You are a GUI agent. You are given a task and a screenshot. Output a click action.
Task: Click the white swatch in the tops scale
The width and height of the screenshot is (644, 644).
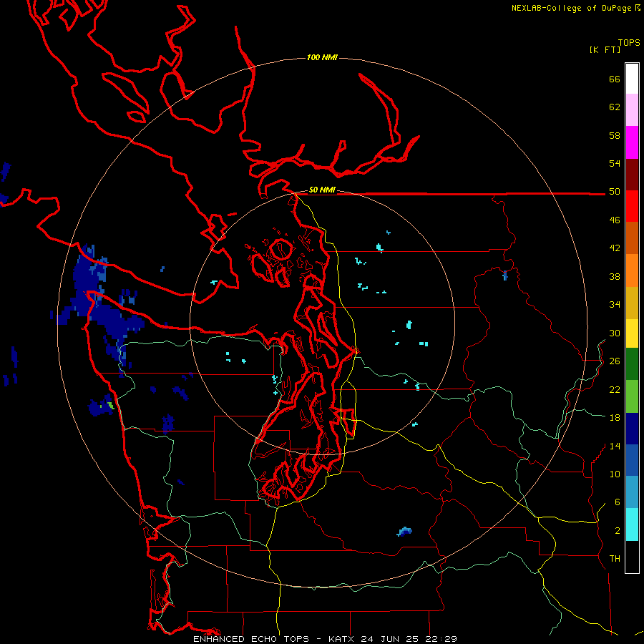point(632,79)
